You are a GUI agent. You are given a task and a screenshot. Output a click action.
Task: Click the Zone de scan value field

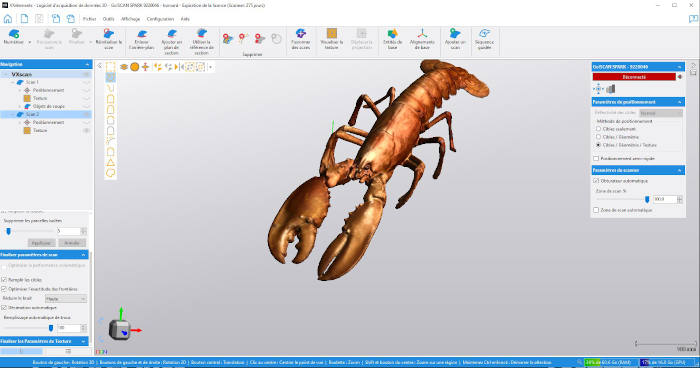(665, 200)
